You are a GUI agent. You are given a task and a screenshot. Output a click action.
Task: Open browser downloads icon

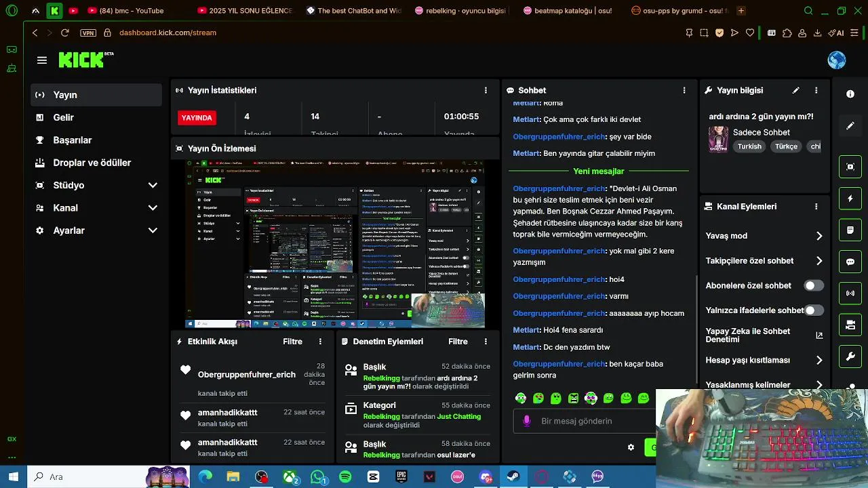(817, 33)
